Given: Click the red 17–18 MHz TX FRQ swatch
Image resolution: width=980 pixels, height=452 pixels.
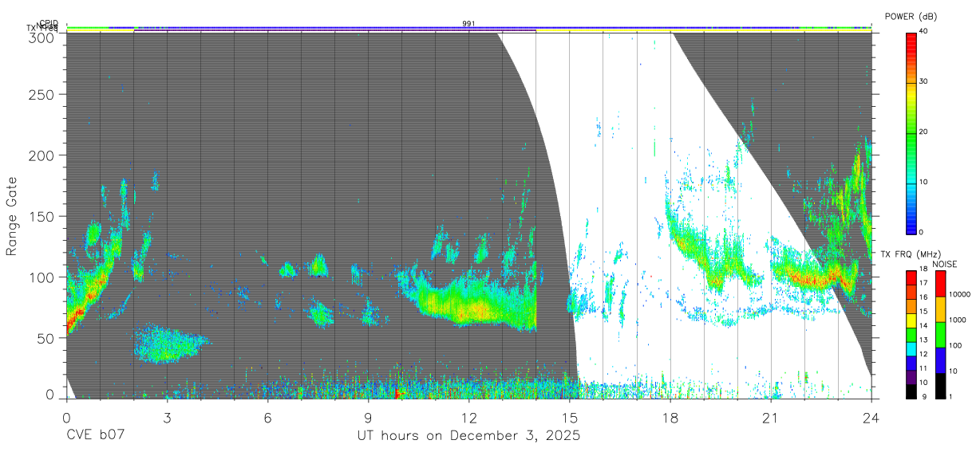Looking at the screenshot, I should [x=911, y=277].
